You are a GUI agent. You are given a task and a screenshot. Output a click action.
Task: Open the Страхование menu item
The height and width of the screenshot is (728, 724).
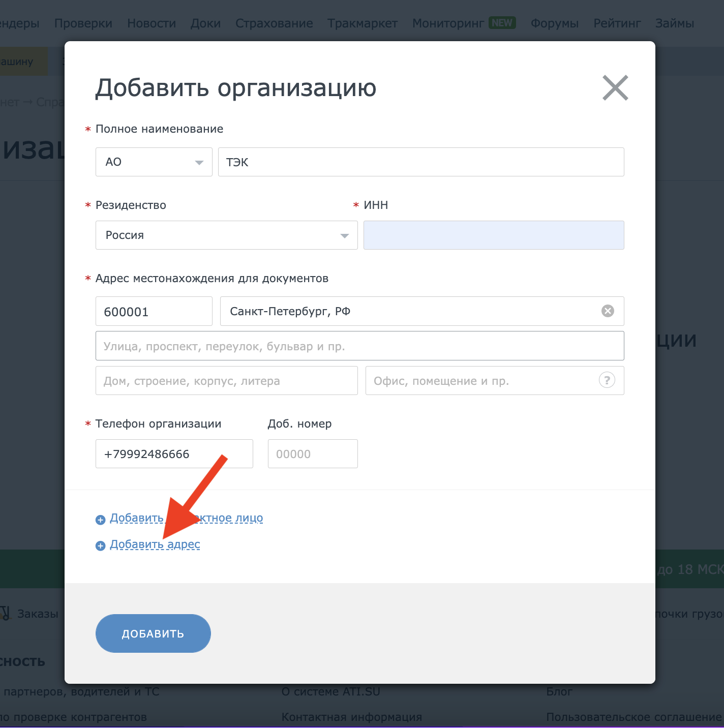coord(274,23)
